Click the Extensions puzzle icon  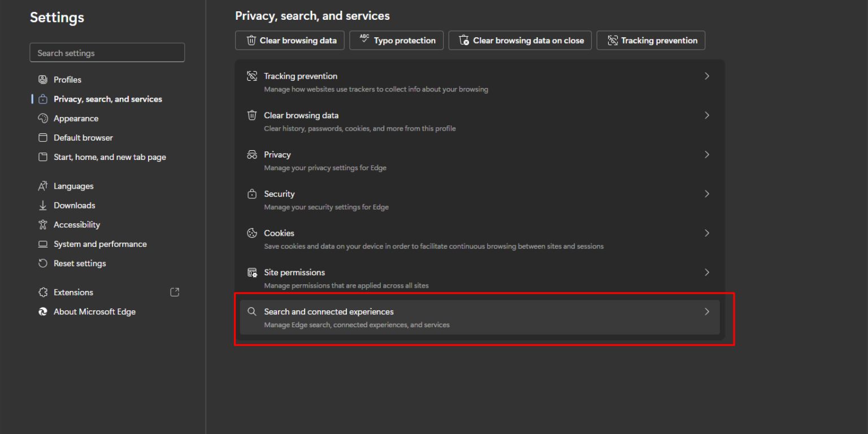(x=42, y=292)
